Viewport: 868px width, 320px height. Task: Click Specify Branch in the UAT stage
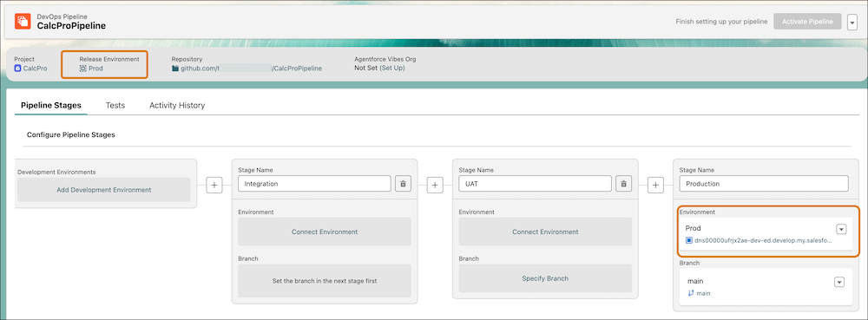[x=545, y=278]
